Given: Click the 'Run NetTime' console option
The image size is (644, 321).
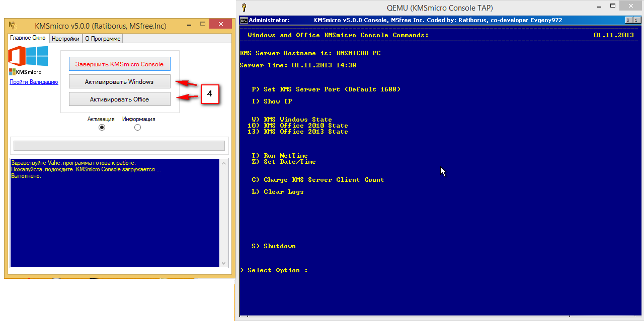Looking at the screenshot, I should [x=280, y=156].
